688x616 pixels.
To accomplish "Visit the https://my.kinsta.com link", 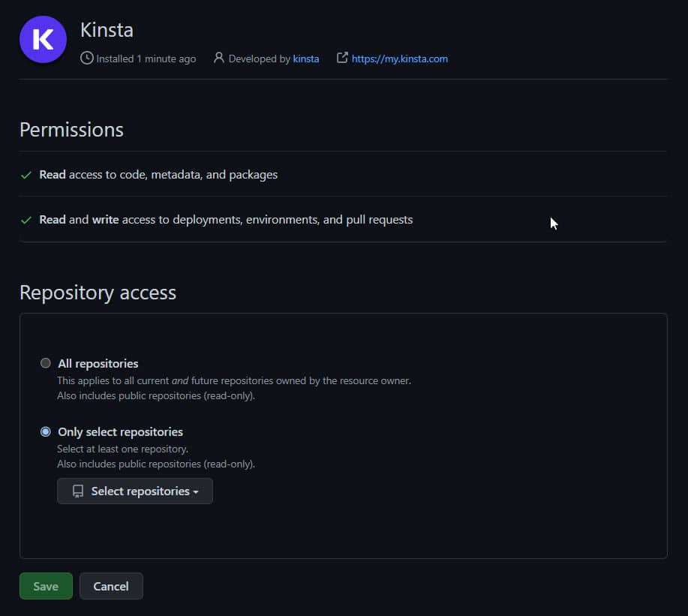I will click(398, 58).
